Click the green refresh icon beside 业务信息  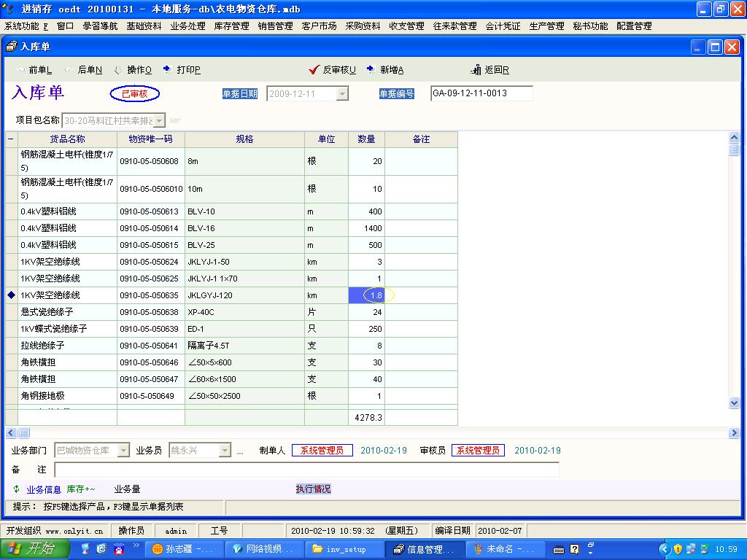coord(17,489)
